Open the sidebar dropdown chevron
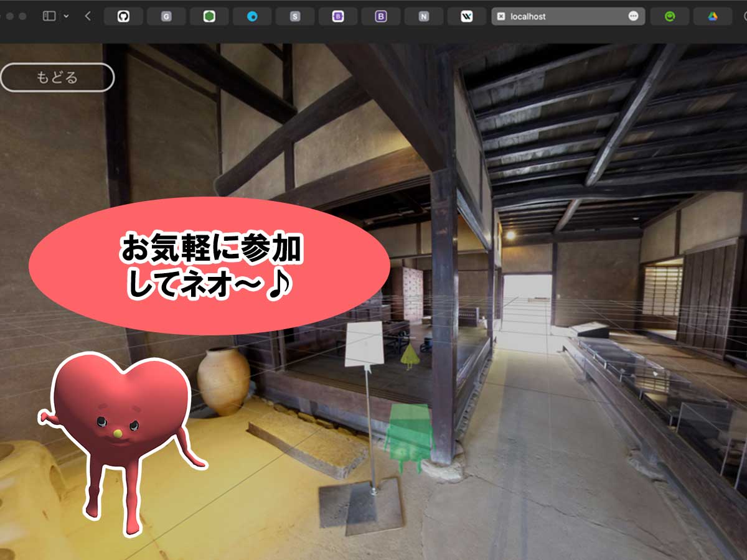747x560 pixels. [66, 16]
